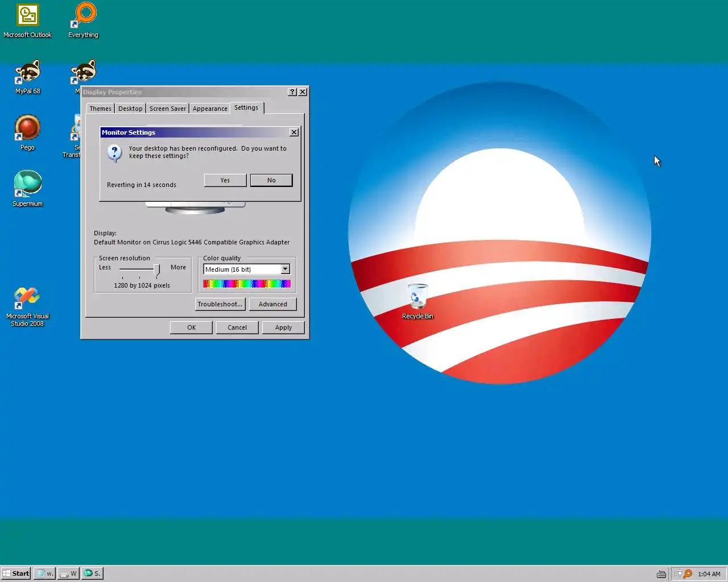Switch to the notepad taskbar item
Image resolution: width=728 pixels, height=582 pixels.
(x=44, y=573)
